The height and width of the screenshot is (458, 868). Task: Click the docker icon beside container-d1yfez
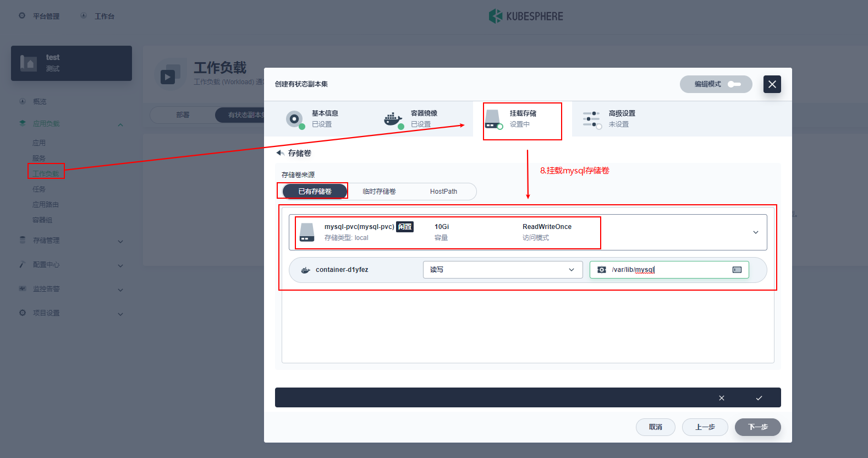click(x=306, y=270)
